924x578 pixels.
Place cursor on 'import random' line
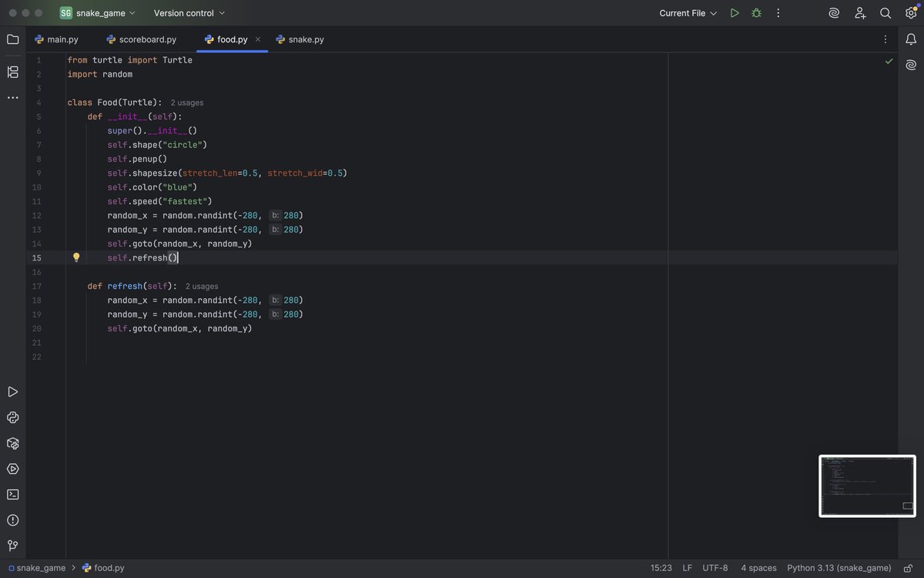[x=100, y=74]
